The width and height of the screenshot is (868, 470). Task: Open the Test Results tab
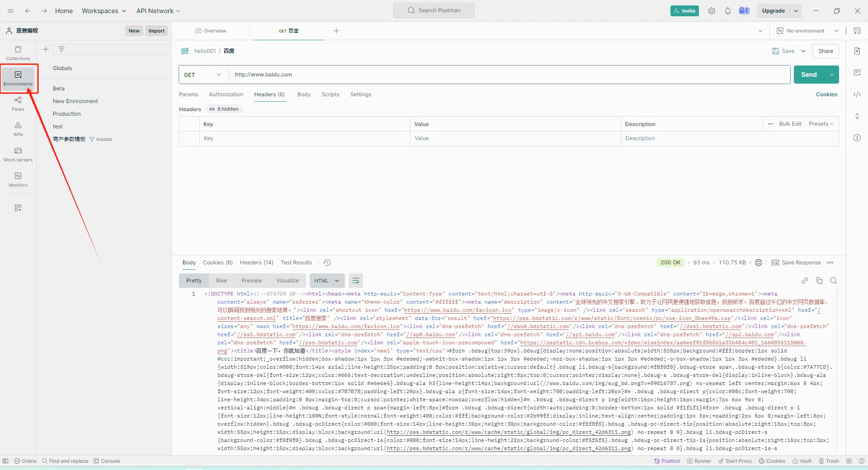click(x=296, y=263)
